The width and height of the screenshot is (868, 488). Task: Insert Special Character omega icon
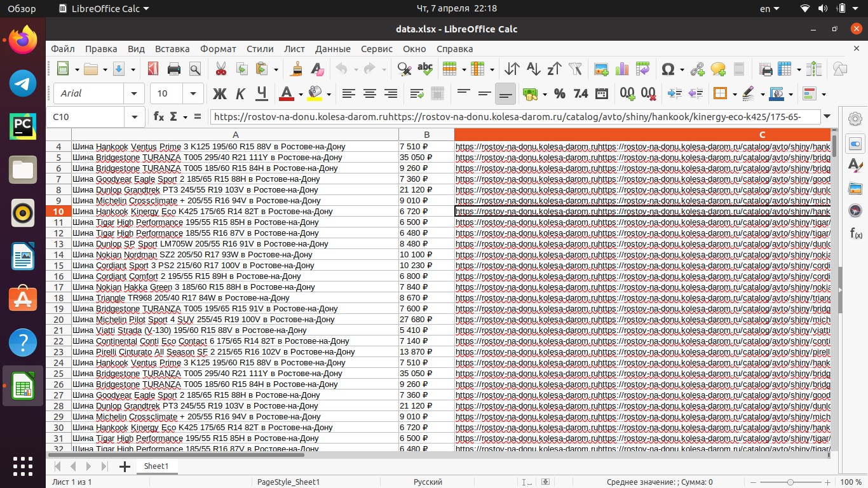668,69
